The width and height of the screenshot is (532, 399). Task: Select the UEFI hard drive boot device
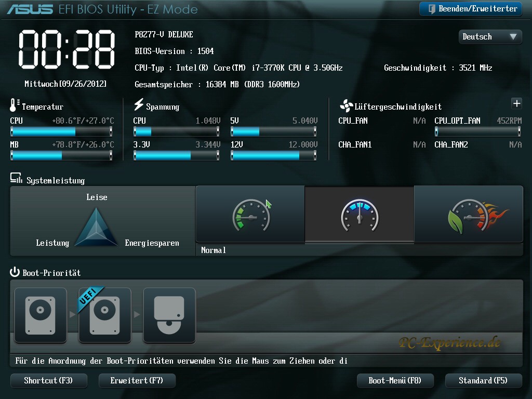(x=105, y=315)
